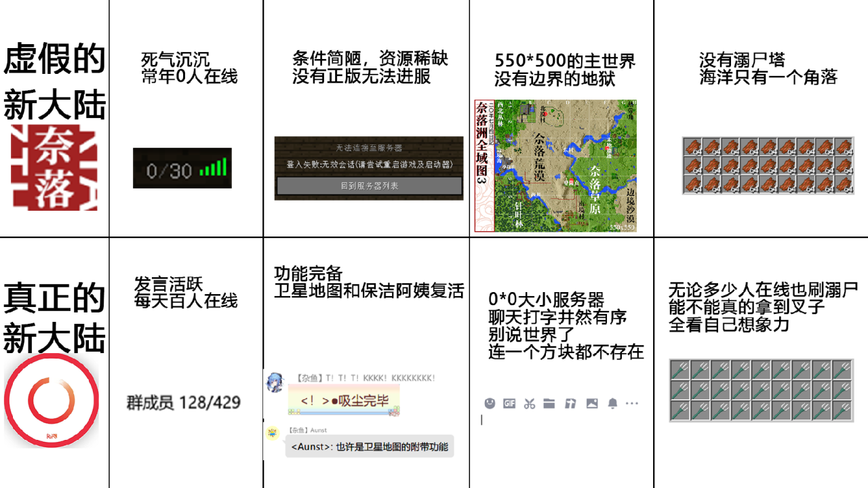
Task: Click the blue-haired anime avatar
Action: 275,382
